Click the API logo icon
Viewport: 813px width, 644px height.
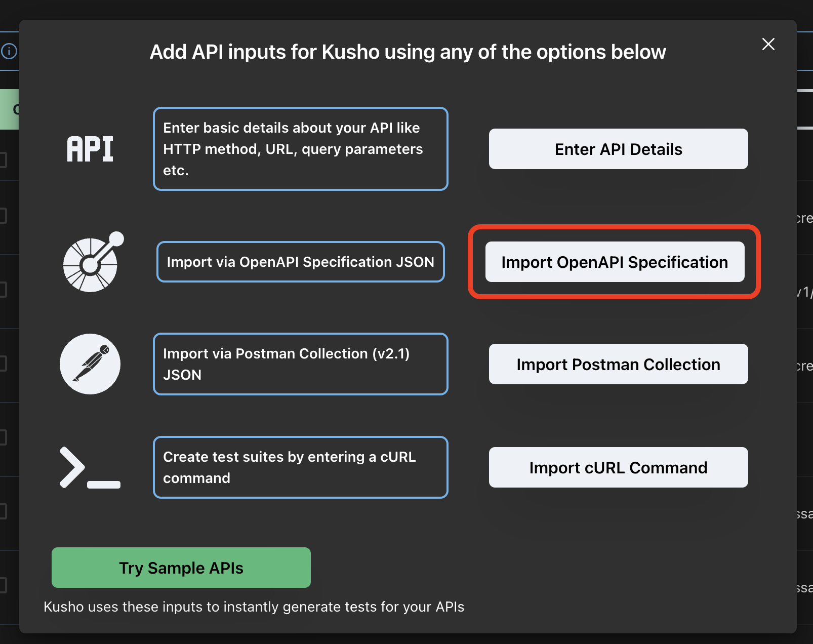click(x=90, y=148)
